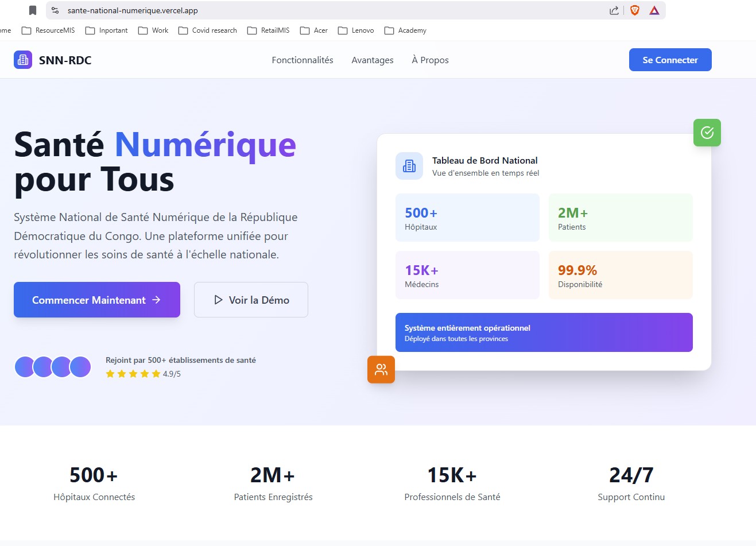This screenshot has width=756, height=546.
Task: Click the Tableau de Bord building icon
Action: 409,166
